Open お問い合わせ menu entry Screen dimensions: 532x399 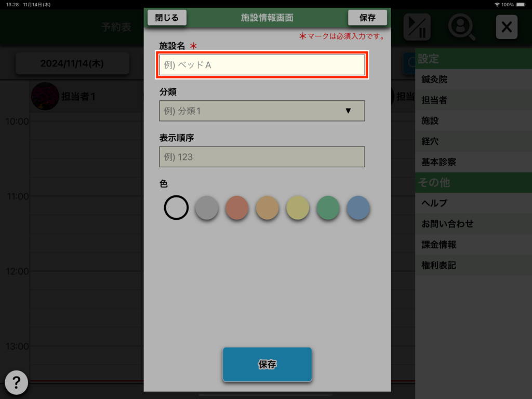447,224
